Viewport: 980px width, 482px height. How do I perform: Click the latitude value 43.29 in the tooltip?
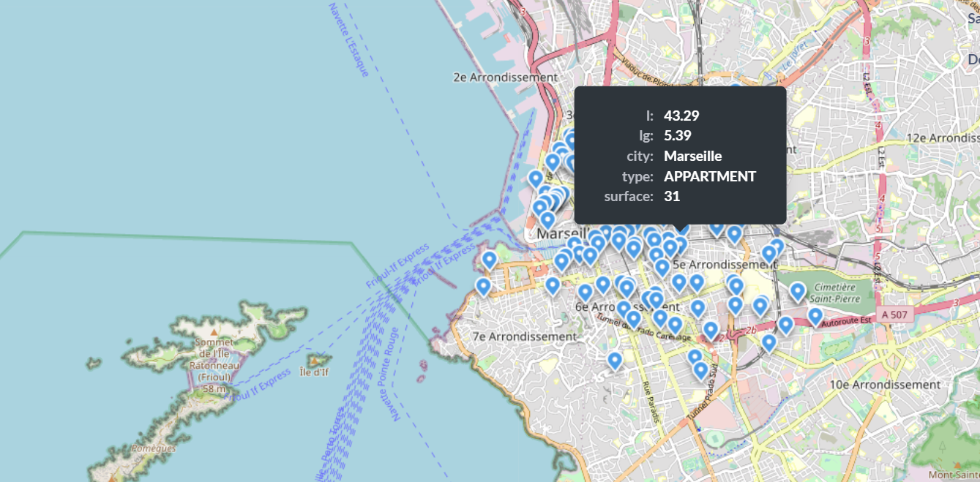(x=681, y=115)
